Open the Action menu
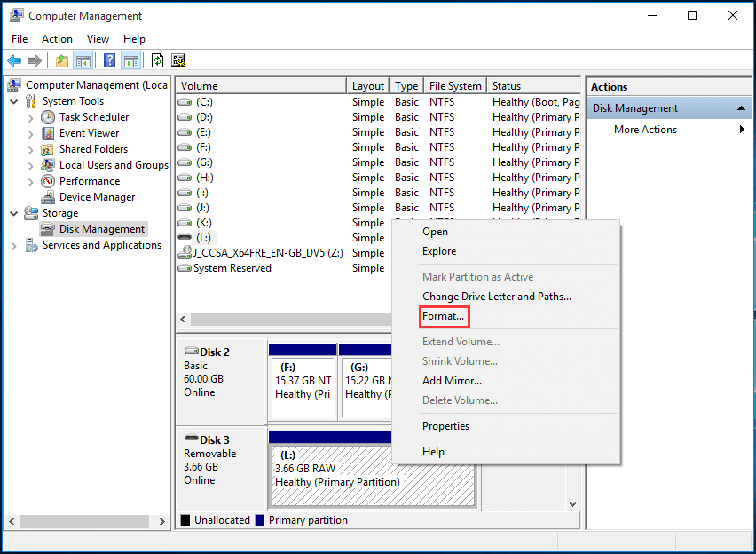The width and height of the screenshot is (756, 554). (57, 38)
